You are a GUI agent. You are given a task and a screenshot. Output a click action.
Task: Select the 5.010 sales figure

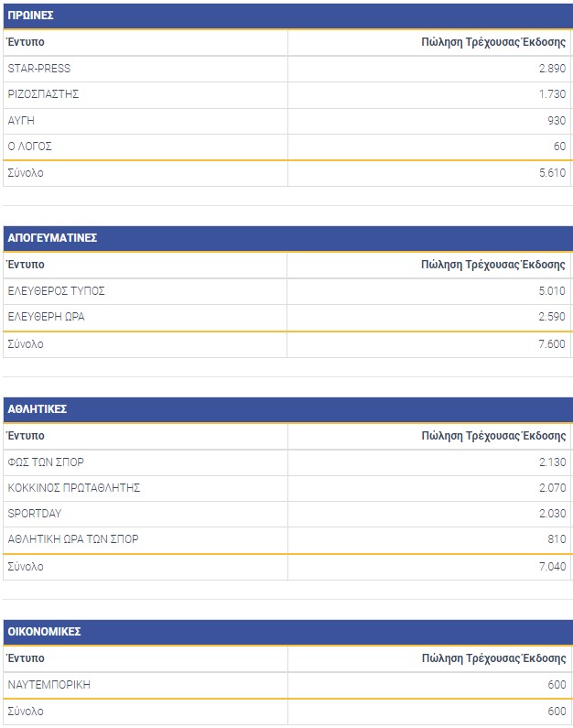tap(551, 291)
